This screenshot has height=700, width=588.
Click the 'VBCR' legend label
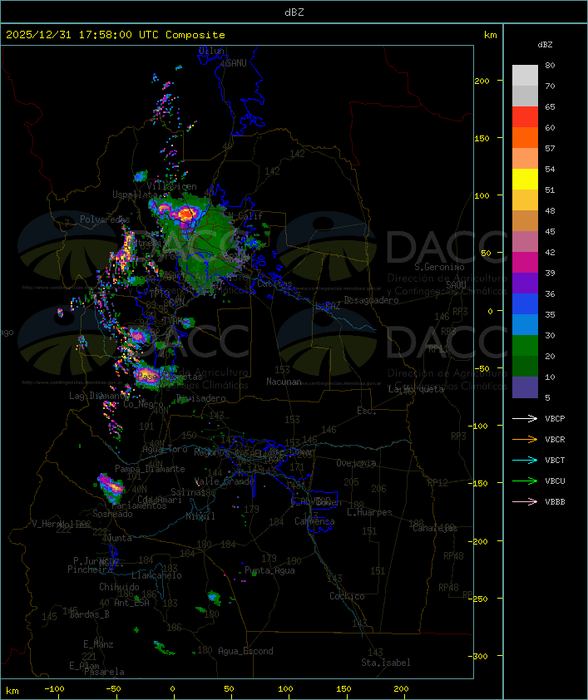click(555, 439)
